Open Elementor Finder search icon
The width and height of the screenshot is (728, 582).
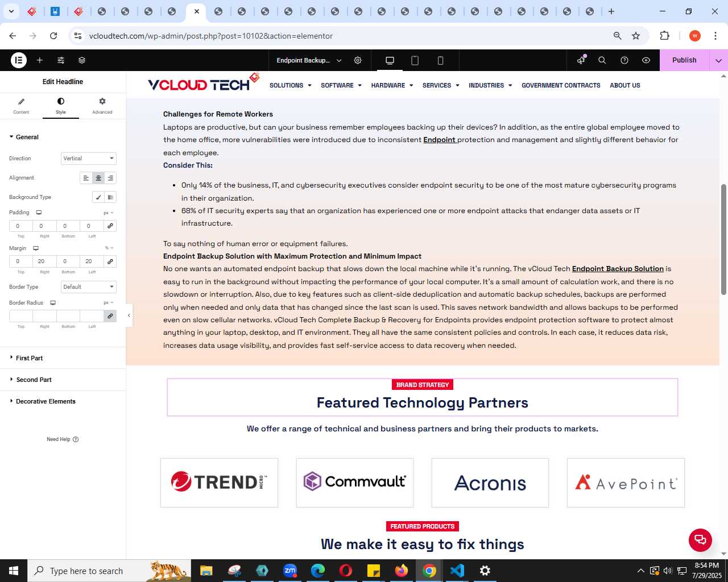point(602,60)
